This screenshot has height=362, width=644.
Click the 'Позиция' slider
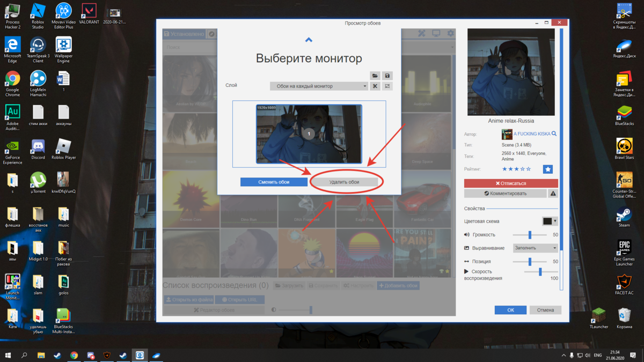coord(530,262)
